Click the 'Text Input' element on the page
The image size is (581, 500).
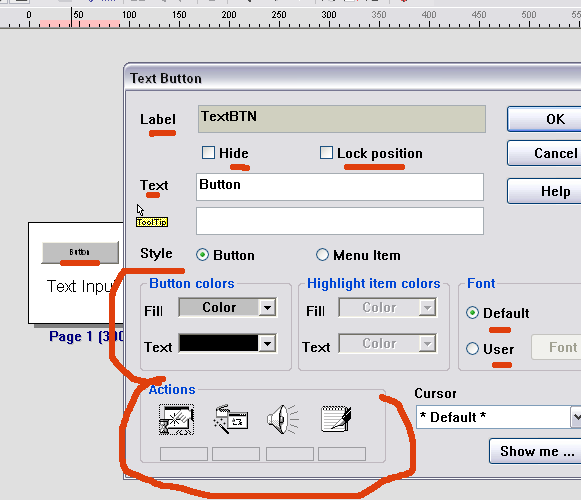81,286
